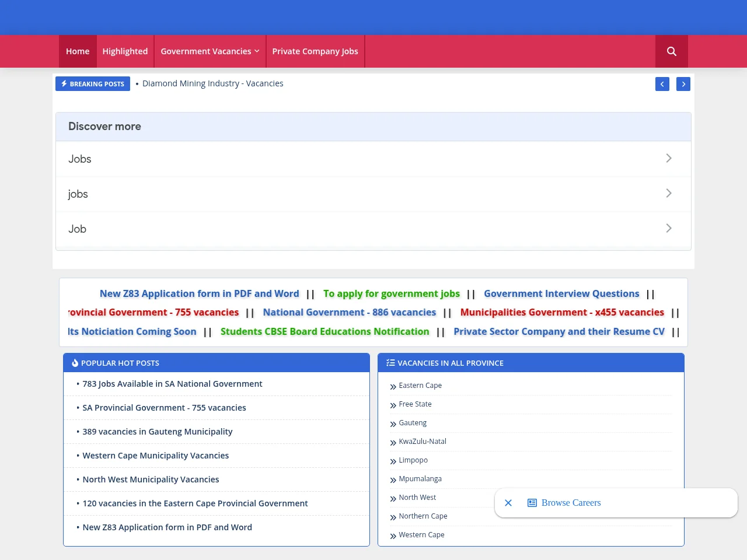747x560 pixels.
Task: Open 389 vacancies in Gauteng Municipality post
Action: click(x=158, y=432)
